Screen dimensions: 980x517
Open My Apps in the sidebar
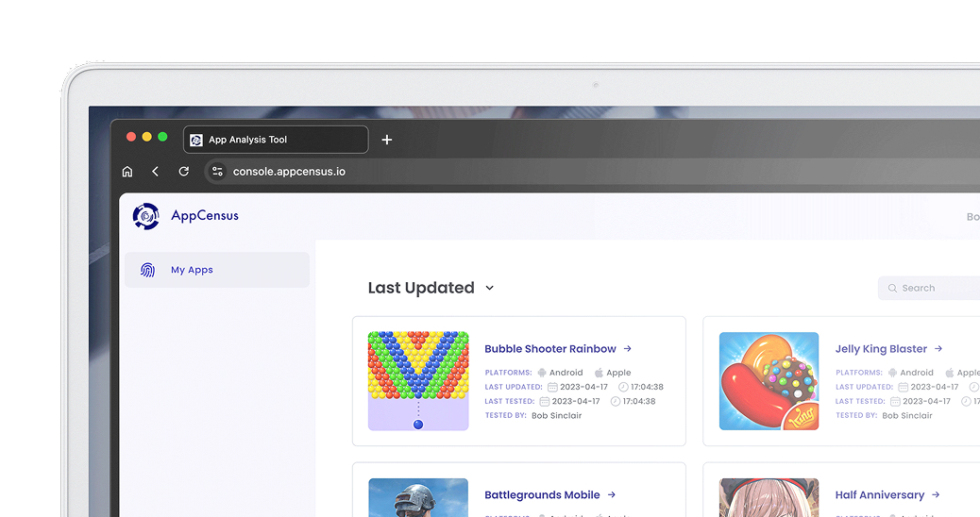point(217,270)
